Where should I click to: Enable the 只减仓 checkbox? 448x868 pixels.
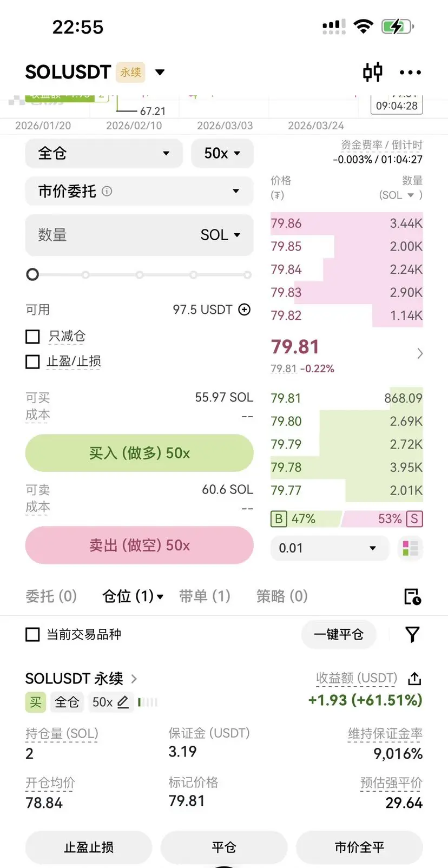(x=32, y=337)
